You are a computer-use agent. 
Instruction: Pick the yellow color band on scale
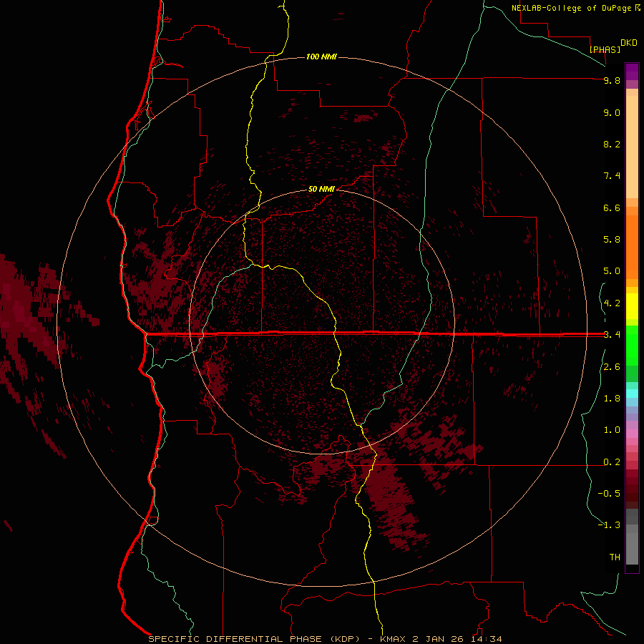pos(632,306)
